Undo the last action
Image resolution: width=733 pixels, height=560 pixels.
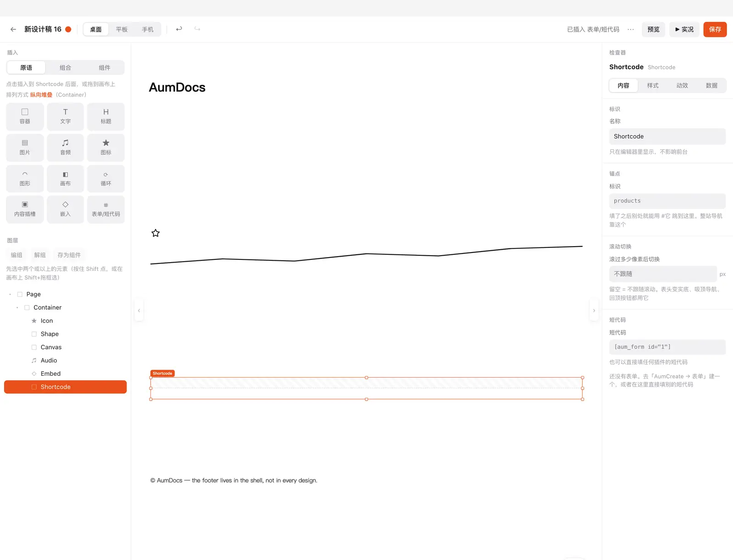pos(179,29)
